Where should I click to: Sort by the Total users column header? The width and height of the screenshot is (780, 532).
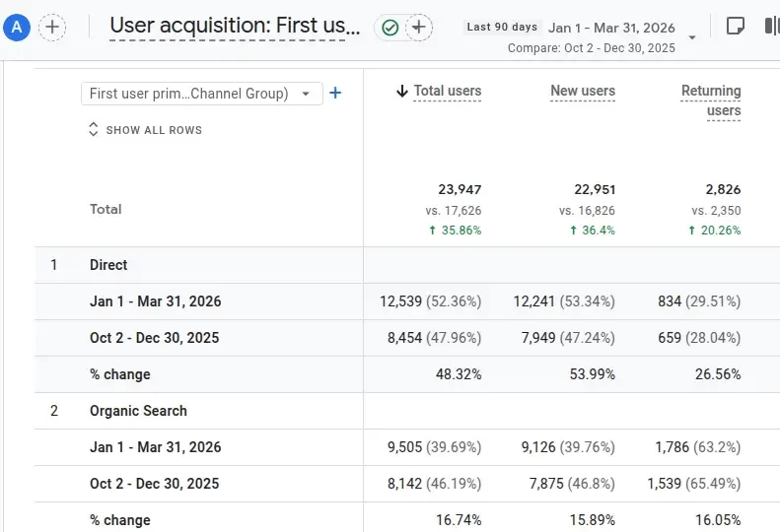(x=448, y=91)
